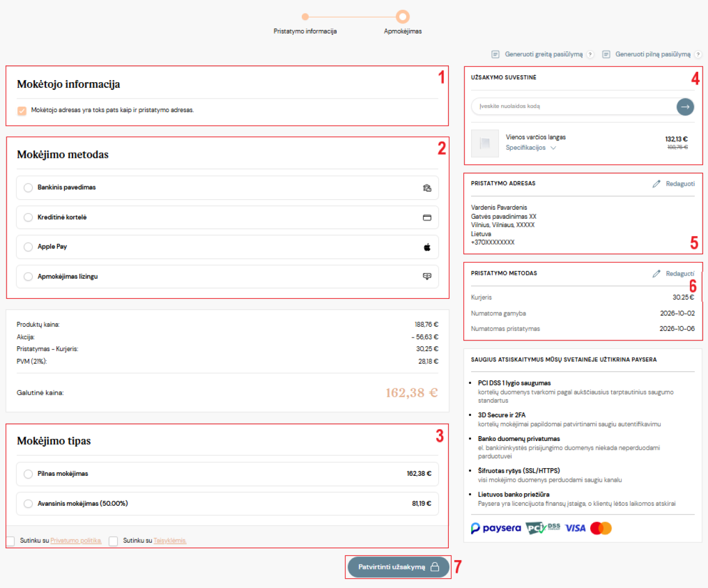Click document icon for Generuoti pilną pasiūlymą
The height and width of the screenshot is (588, 708).
coord(606,54)
